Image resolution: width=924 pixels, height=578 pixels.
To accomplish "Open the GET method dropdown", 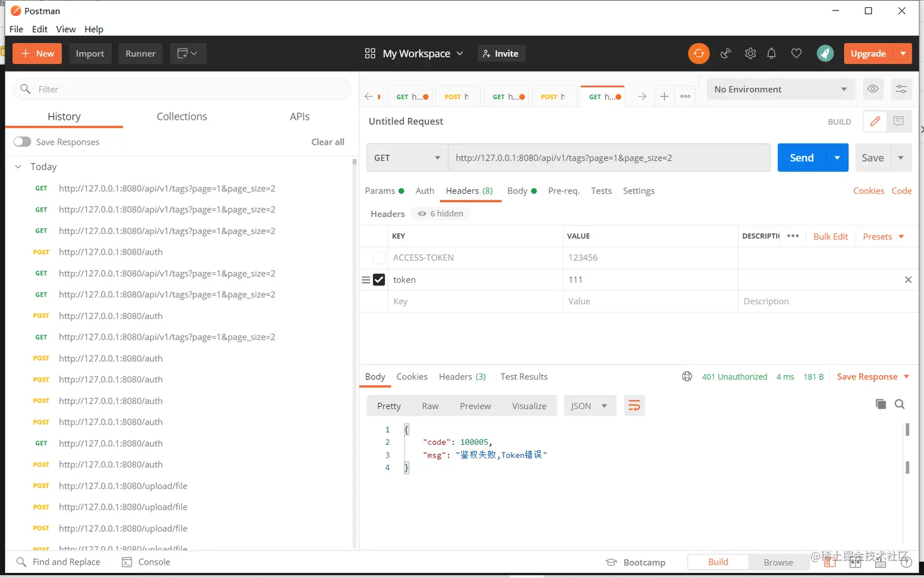I will tap(407, 158).
